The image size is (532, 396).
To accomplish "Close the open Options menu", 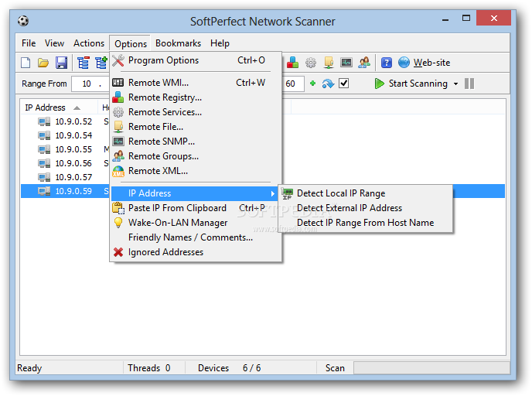I will click(x=131, y=44).
